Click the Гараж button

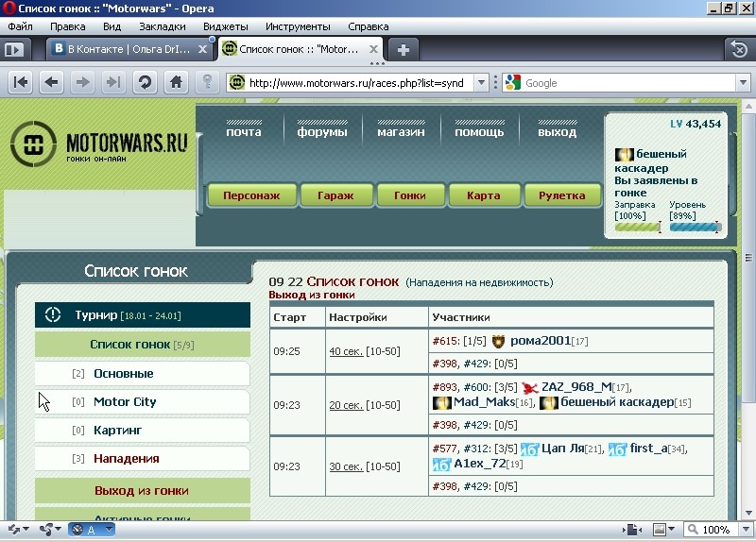click(335, 195)
